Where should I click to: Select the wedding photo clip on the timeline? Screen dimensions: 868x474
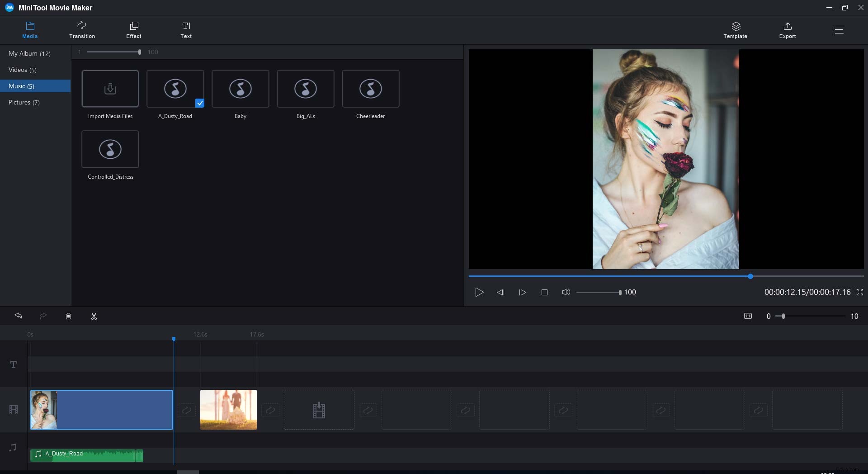[x=228, y=409]
